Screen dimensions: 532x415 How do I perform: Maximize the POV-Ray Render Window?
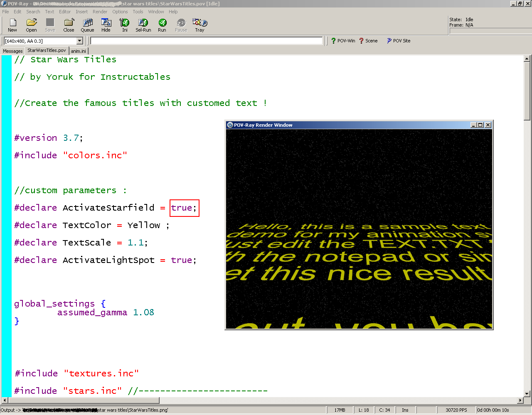480,125
